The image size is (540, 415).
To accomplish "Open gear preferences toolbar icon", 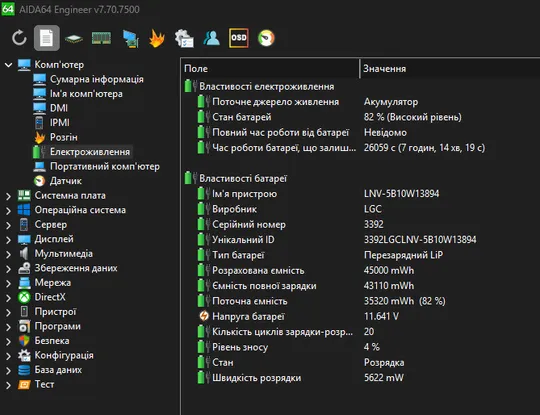I will point(184,38).
